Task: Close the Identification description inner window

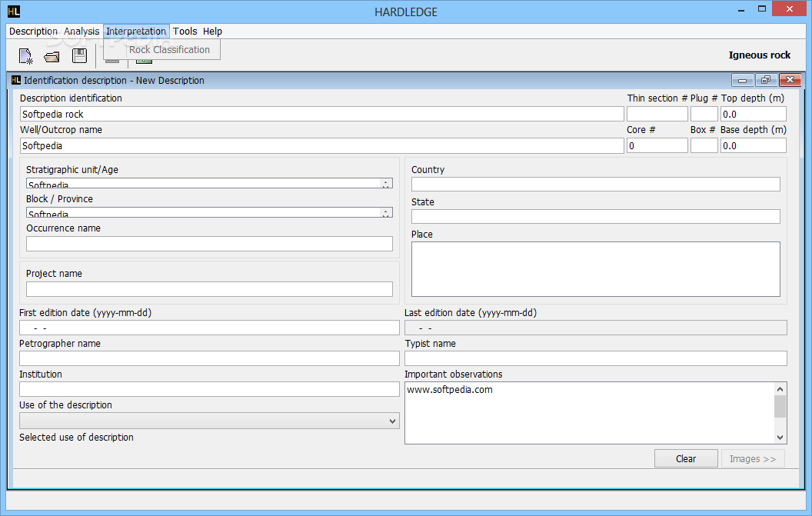Action: tap(790, 80)
